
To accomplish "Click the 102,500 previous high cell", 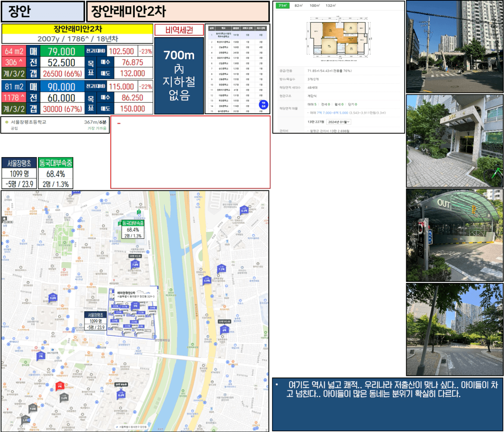I will pyautogui.click(x=122, y=51).
